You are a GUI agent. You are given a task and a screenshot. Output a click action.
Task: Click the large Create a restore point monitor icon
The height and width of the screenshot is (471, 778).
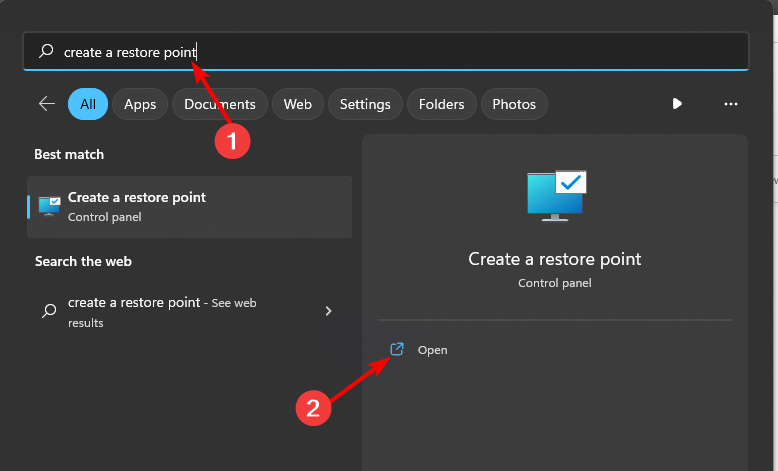(555, 194)
